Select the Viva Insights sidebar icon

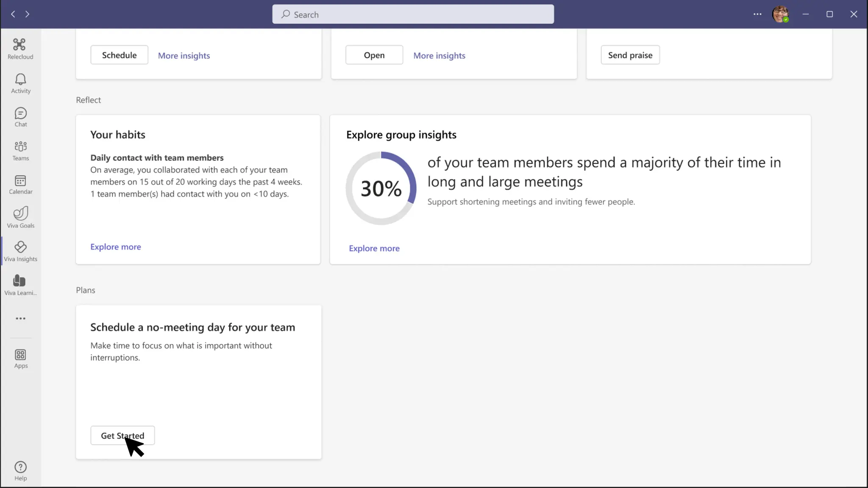20,251
